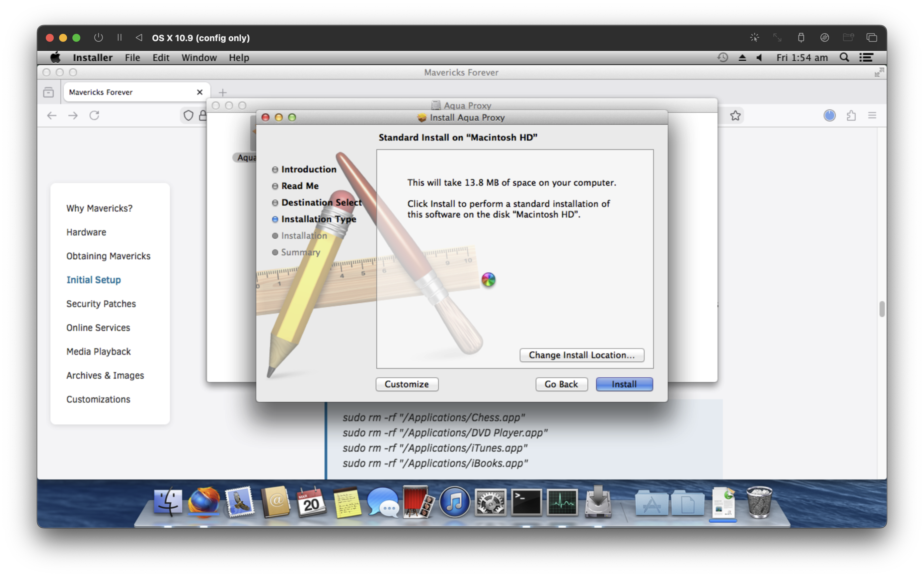This screenshot has width=924, height=577.
Task: Open the Firefox hamburger menu
Action: click(873, 115)
